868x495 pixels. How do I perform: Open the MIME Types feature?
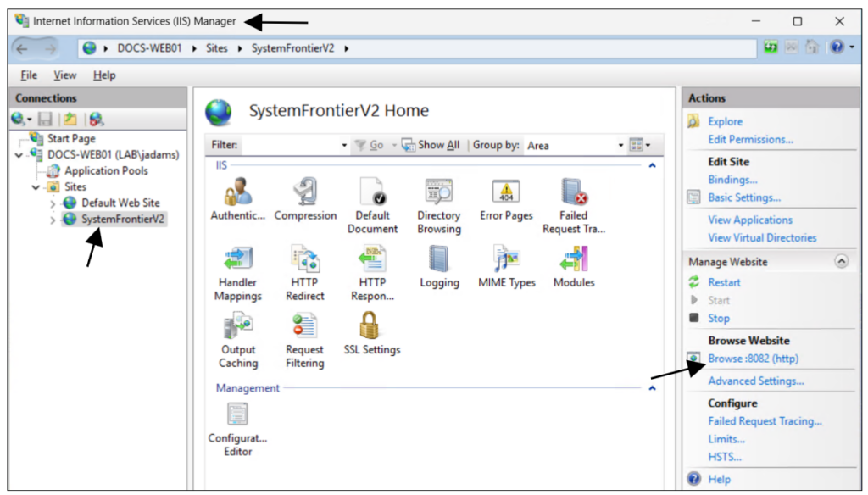tap(506, 259)
